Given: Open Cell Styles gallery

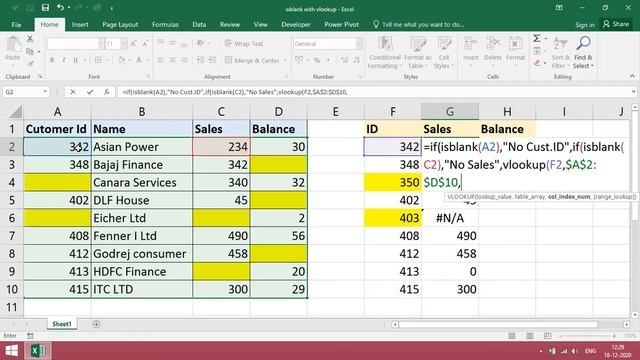Looking at the screenshot, I should [x=444, y=53].
